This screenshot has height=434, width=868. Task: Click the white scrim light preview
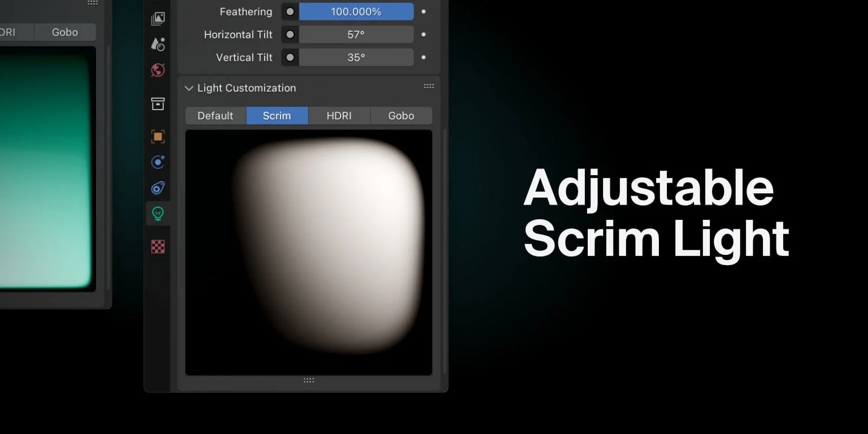[328, 243]
